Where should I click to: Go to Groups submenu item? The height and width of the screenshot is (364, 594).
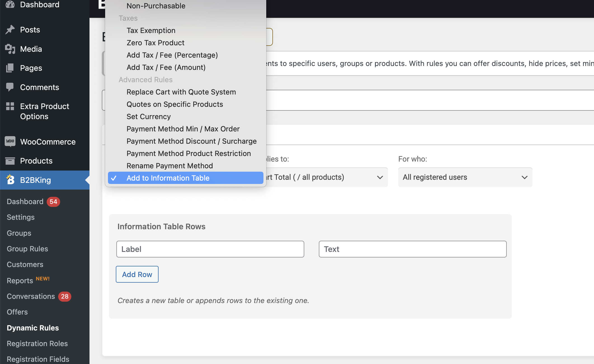[x=19, y=233]
